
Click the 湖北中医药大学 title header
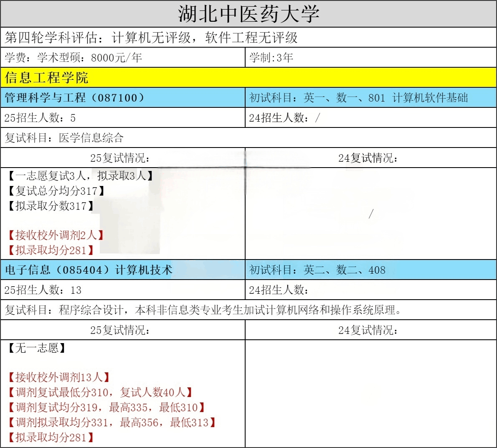tap(248, 14)
